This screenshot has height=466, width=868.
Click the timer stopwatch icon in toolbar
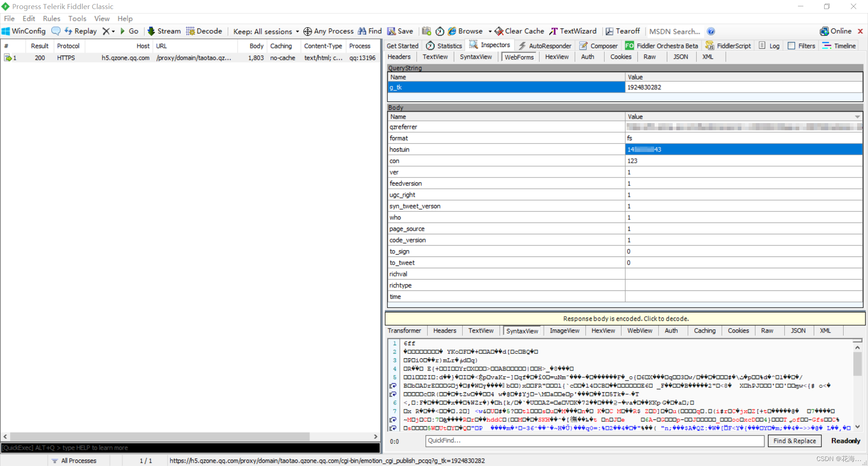tap(440, 31)
